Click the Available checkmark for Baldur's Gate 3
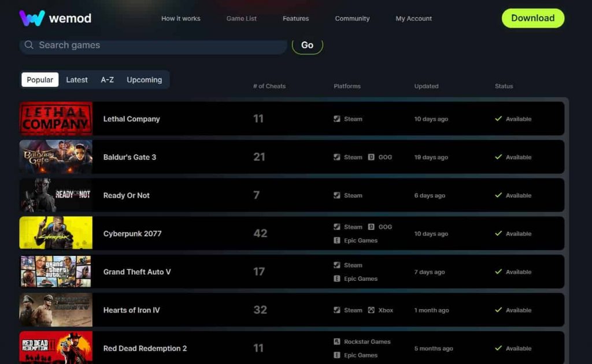Screen dimensions: 592x364 [498, 157]
